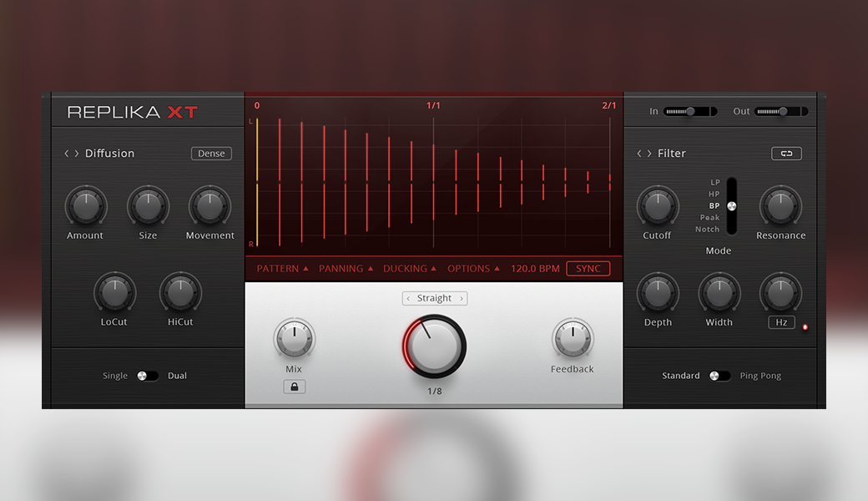
Task: Click the large delay time knob
Action: pyautogui.click(x=434, y=347)
